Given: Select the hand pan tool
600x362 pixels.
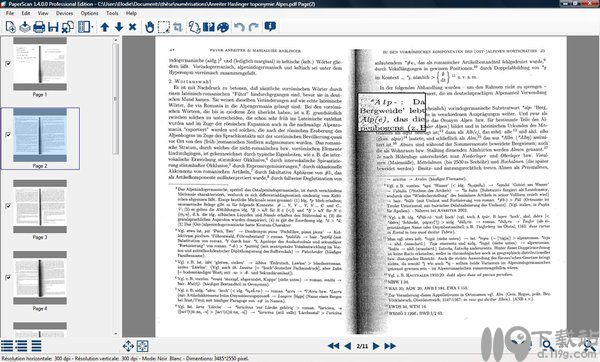Looking at the screenshot, I should tap(150, 27).
